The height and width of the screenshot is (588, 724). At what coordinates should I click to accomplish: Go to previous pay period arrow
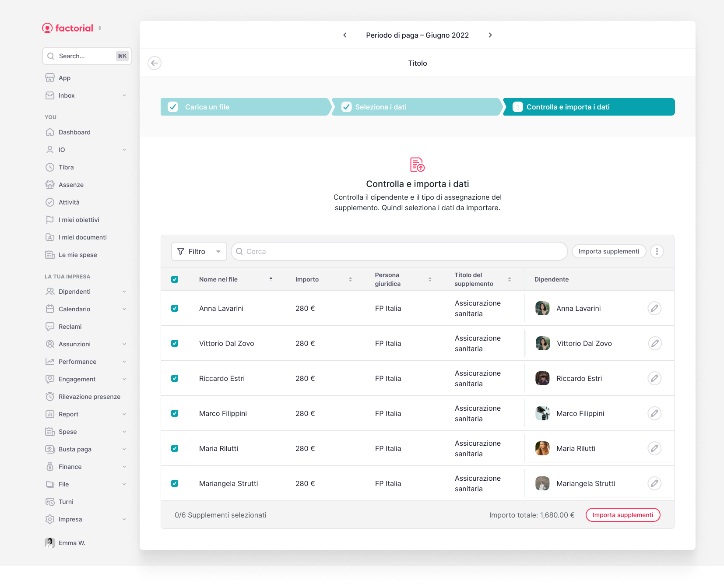tap(345, 35)
